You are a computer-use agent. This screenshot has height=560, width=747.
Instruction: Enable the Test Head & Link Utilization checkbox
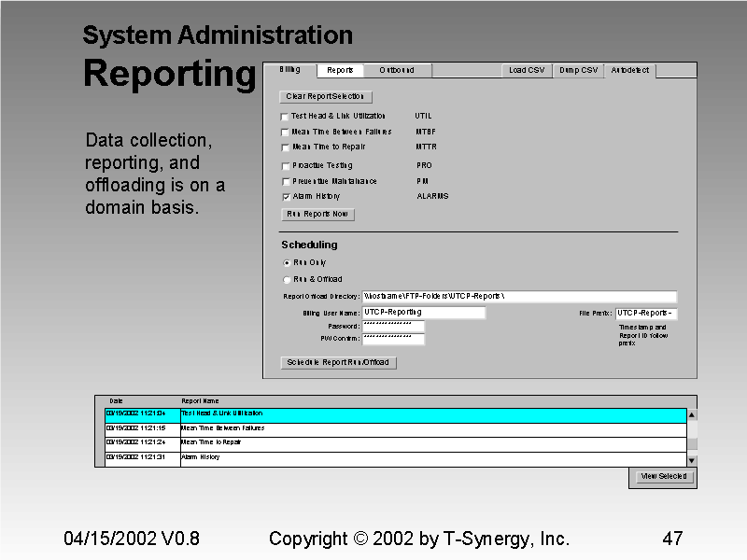[x=285, y=116]
